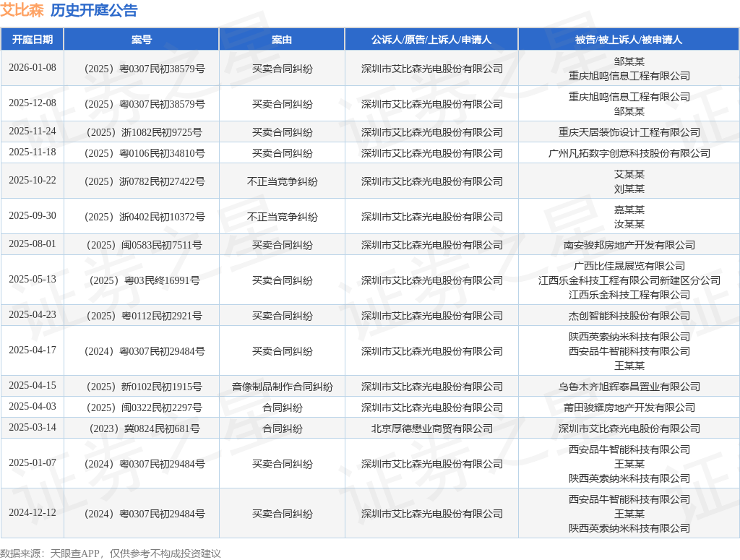Screen dimensions: 740x560
Task: Click defendant 南安骏邦房地产开发有限公司
Action: [629, 246]
